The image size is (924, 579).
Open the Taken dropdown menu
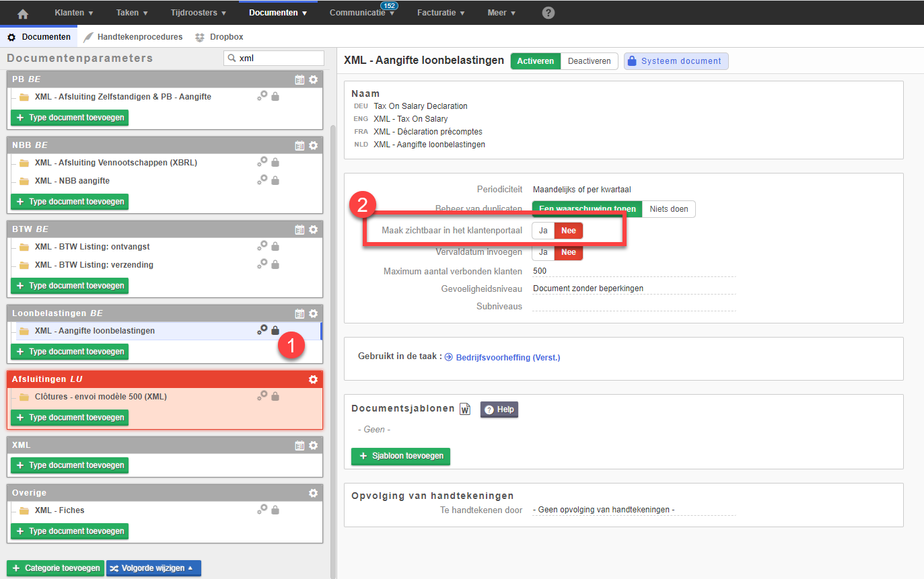pyautogui.click(x=132, y=13)
